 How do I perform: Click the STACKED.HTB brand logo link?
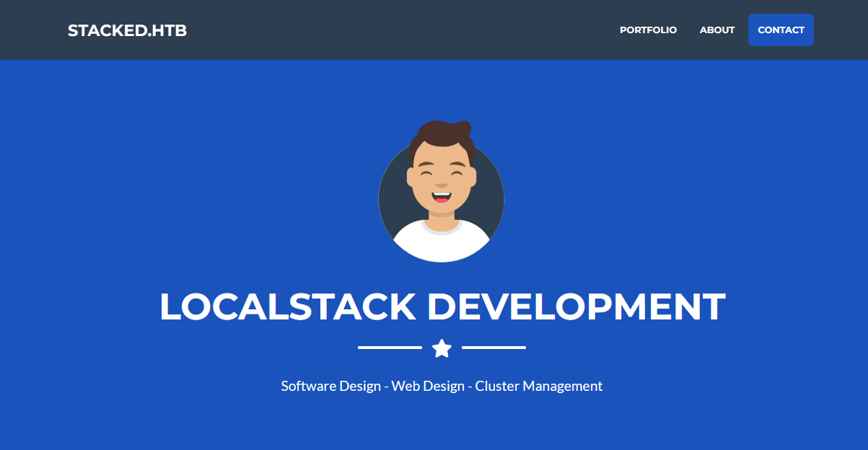[127, 30]
